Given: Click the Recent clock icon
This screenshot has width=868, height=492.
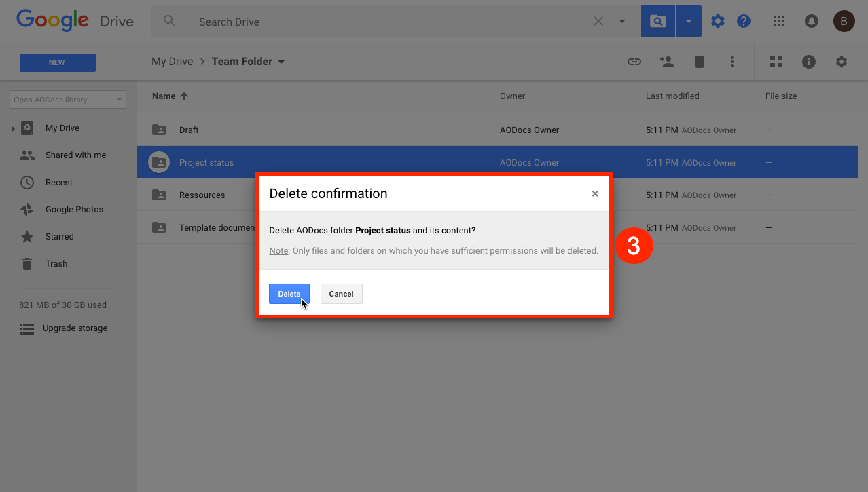Looking at the screenshot, I should (27, 183).
